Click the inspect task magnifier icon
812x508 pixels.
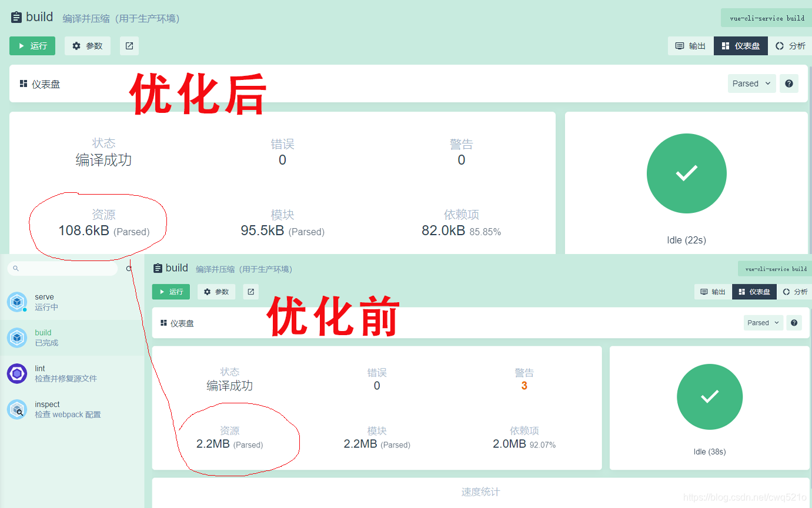pyautogui.click(x=17, y=409)
